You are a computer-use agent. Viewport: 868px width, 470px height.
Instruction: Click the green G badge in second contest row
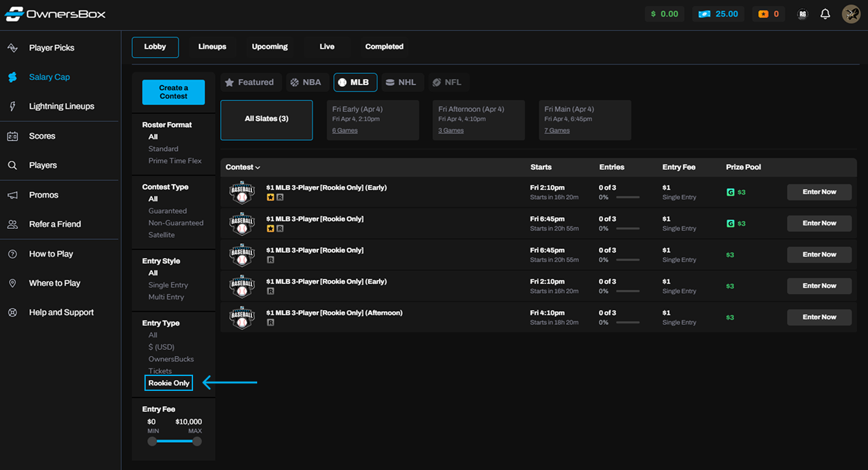click(x=730, y=224)
